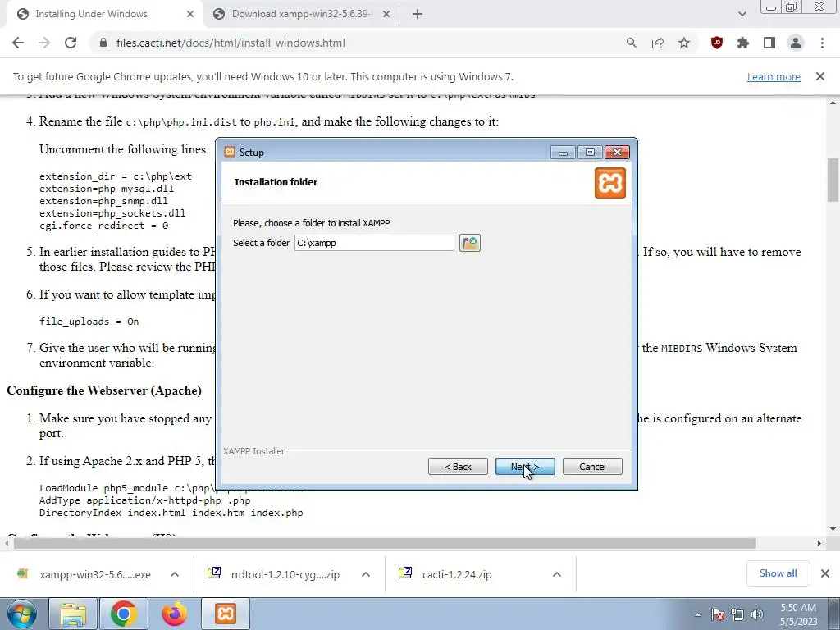Image resolution: width=840 pixels, height=630 pixels.
Task: Close the Installing Under Windows tab
Action: pos(190,14)
